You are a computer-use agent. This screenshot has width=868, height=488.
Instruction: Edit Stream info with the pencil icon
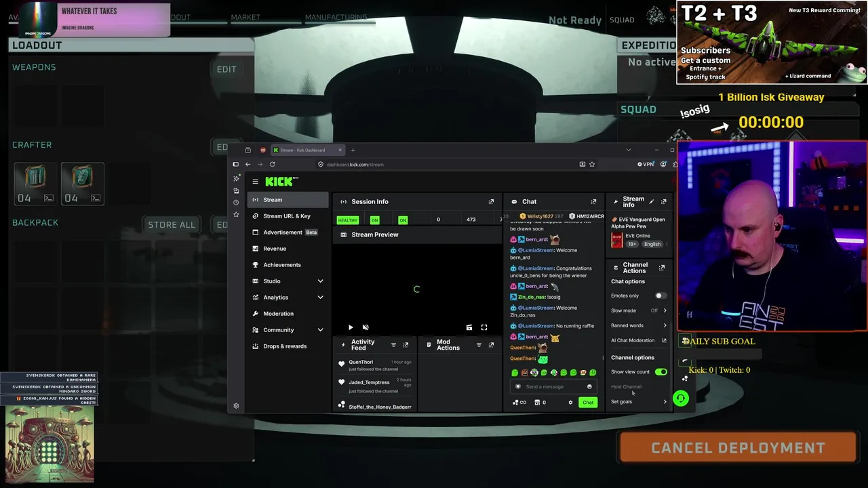652,202
